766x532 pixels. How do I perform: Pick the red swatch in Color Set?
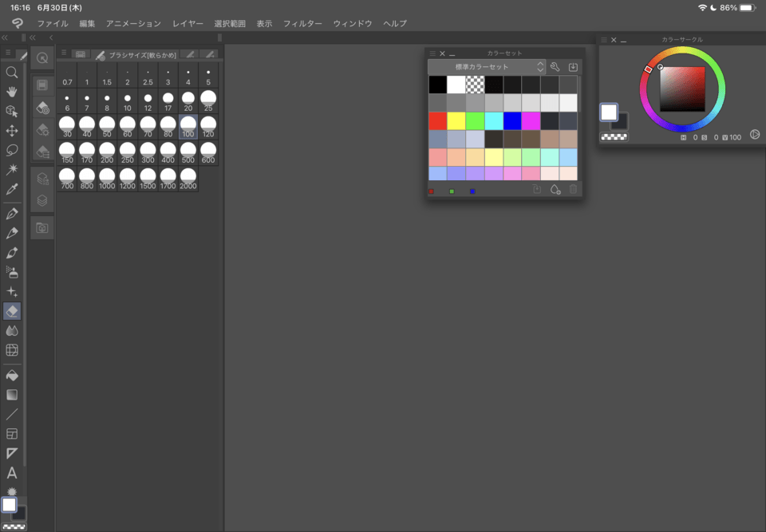coord(438,121)
